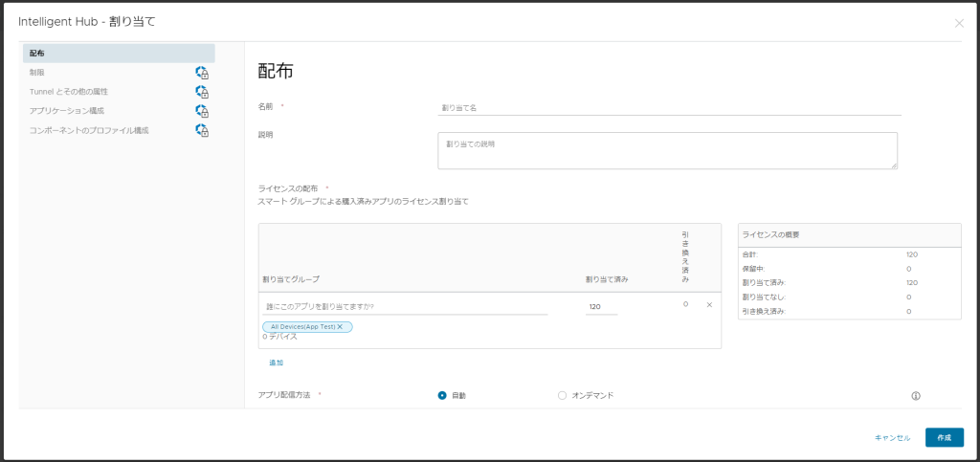Click the lock icon beside アプリケーション構成

[202, 111]
